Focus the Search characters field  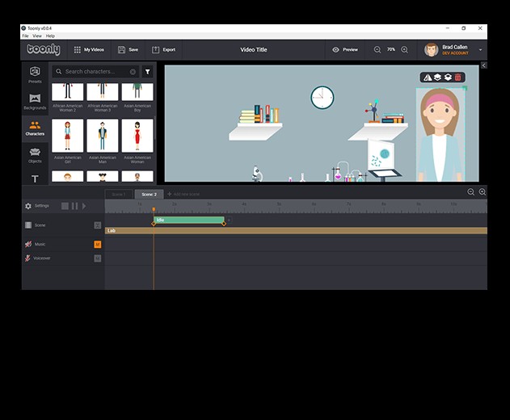[95, 72]
